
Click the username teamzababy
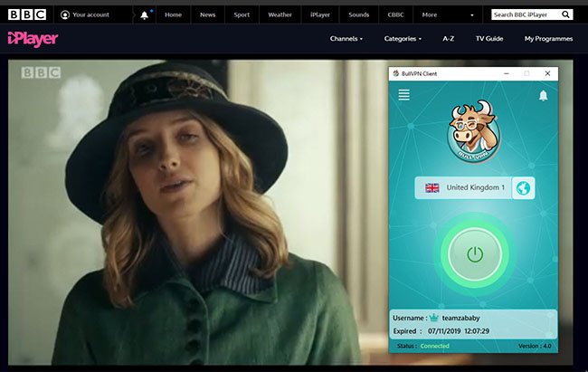(x=460, y=318)
